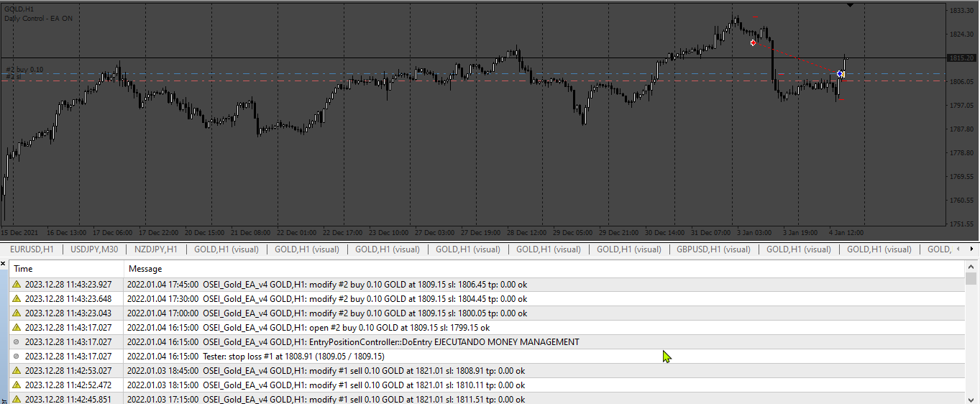The width and height of the screenshot is (980, 404).
Task: Click price scale value 1797.05
Action: (x=961, y=106)
